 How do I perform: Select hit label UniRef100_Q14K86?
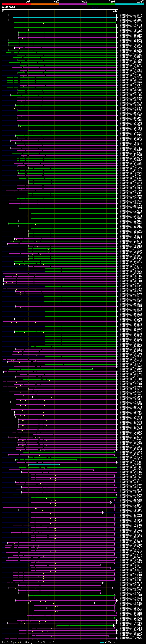(131, 588)
